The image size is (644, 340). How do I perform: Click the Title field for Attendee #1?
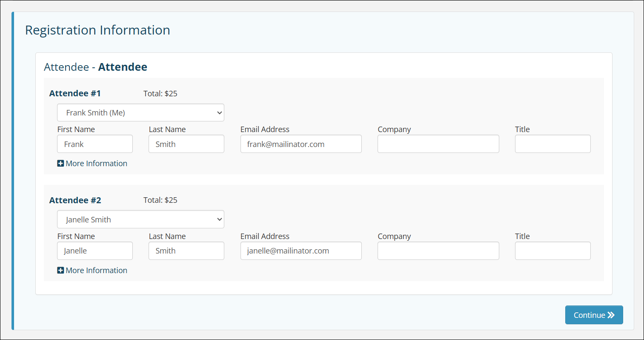(552, 144)
